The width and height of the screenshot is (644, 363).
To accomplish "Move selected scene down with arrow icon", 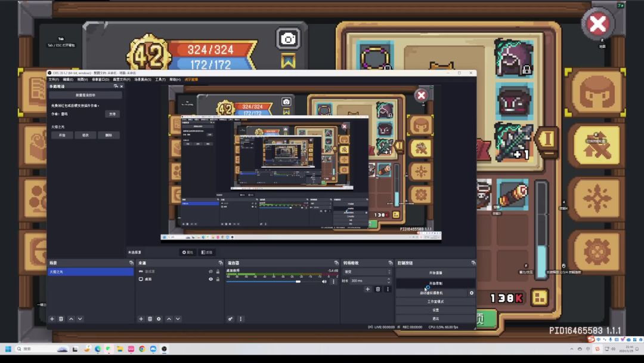I will 80,319.
